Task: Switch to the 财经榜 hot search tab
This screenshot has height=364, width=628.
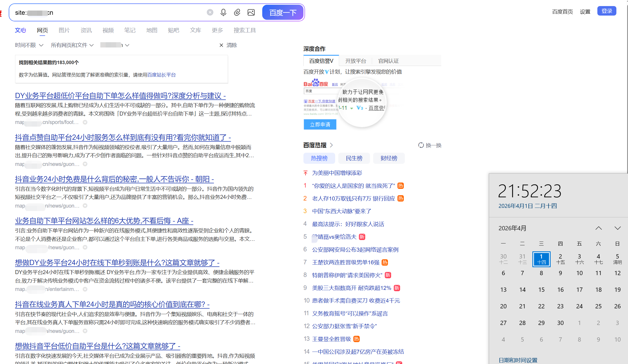Action: 389,158
